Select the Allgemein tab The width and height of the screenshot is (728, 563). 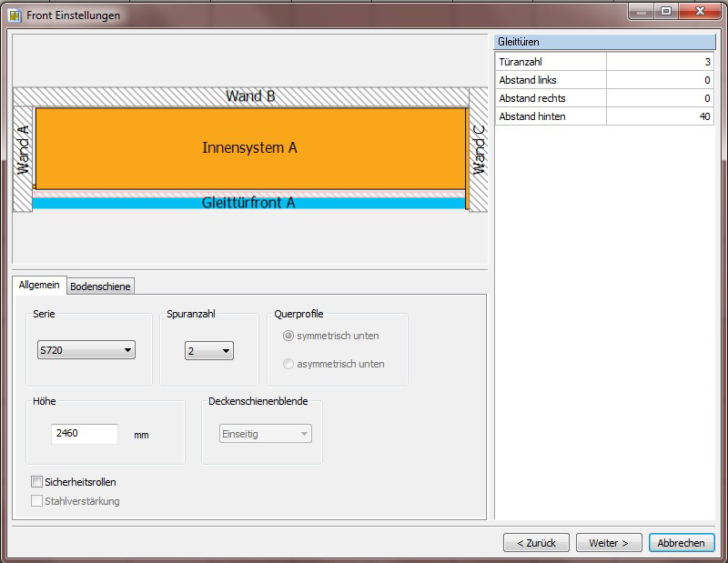point(39,285)
